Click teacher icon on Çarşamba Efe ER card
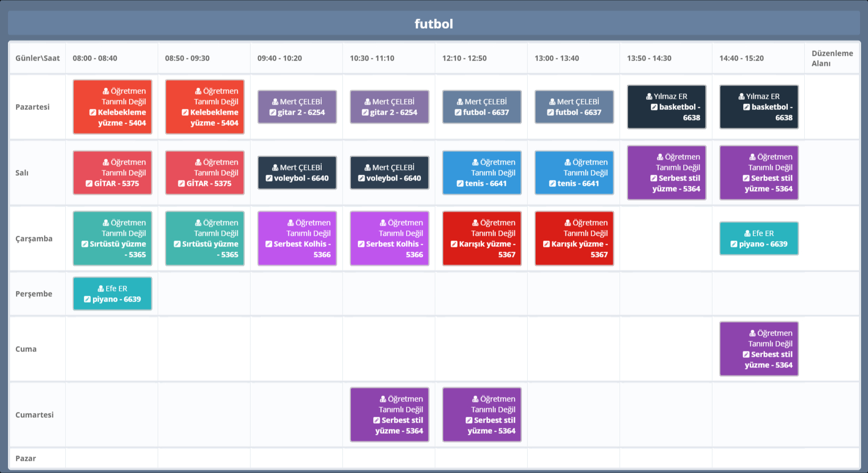This screenshot has height=473, width=868. 747,234
